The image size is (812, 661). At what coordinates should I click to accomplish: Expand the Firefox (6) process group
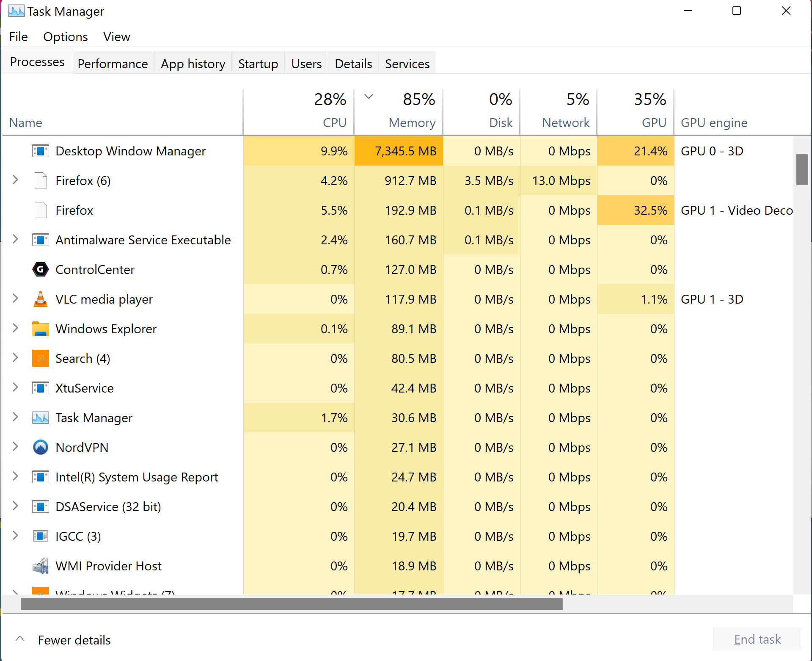point(15,180)
